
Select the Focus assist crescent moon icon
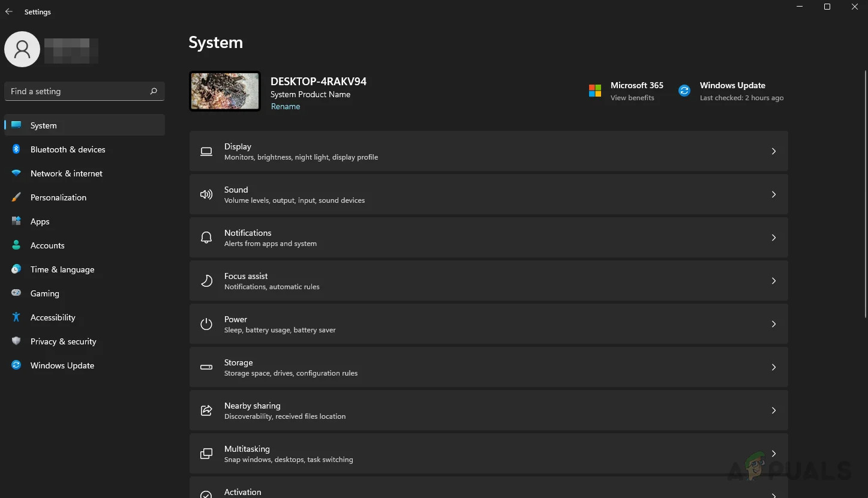click(206, 281)
